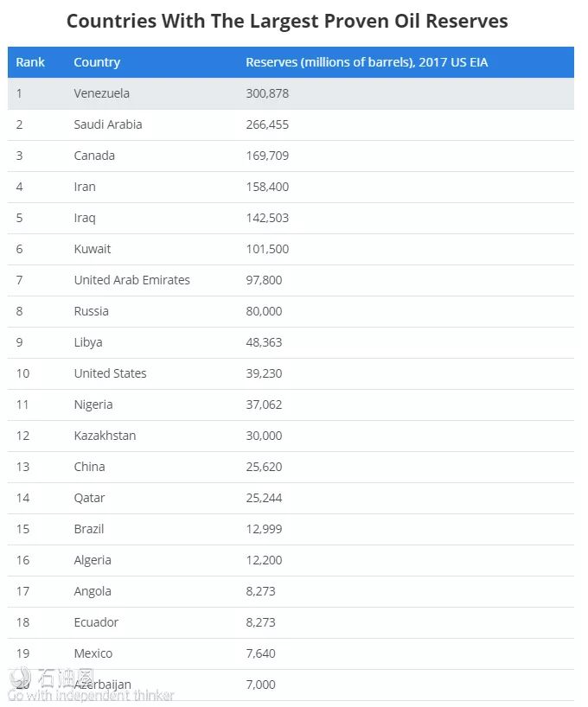Select the Saudi Arabia country cell
The height and width of the screenshot is (707, 588).
(108, 124)
